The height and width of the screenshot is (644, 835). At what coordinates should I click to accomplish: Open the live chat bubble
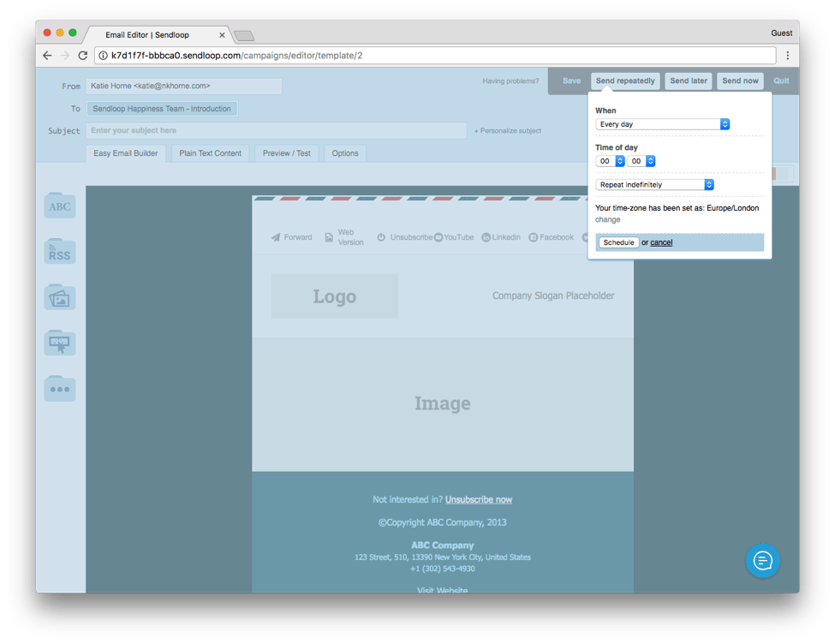[x=762, y=561]
